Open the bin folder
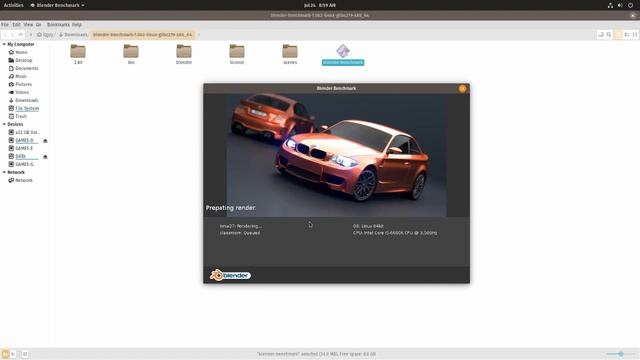 131,54
